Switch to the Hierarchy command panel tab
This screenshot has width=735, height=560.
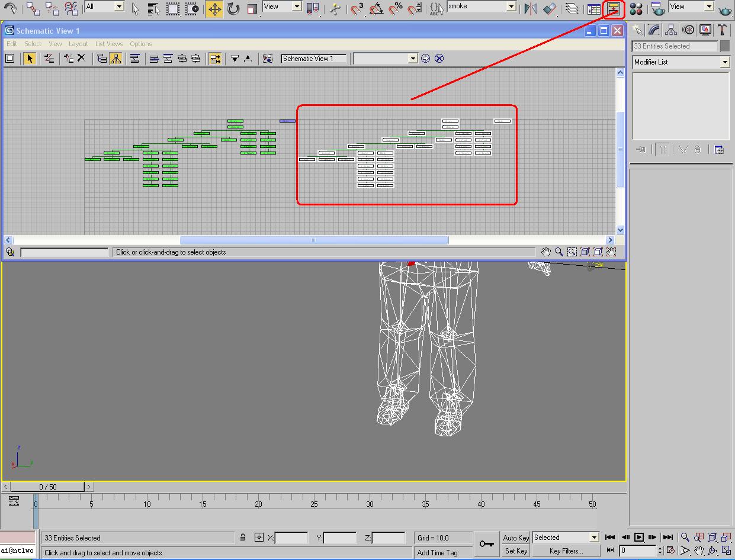(x=671, y=30)
